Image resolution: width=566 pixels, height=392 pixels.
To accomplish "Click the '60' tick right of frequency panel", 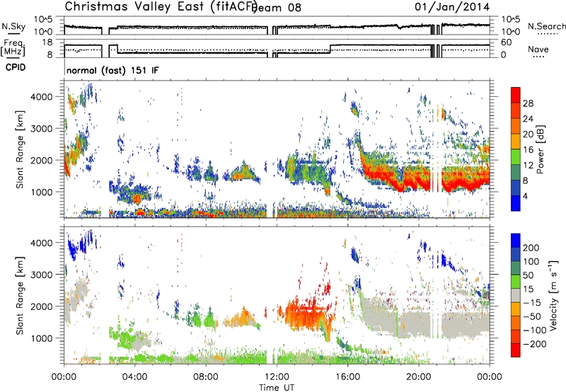I will point(507,42).
